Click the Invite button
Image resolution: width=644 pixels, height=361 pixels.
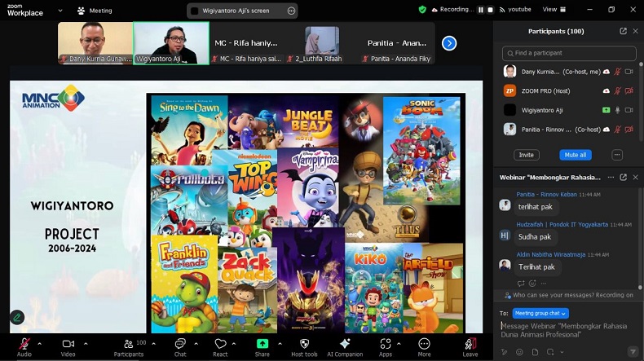527,155
